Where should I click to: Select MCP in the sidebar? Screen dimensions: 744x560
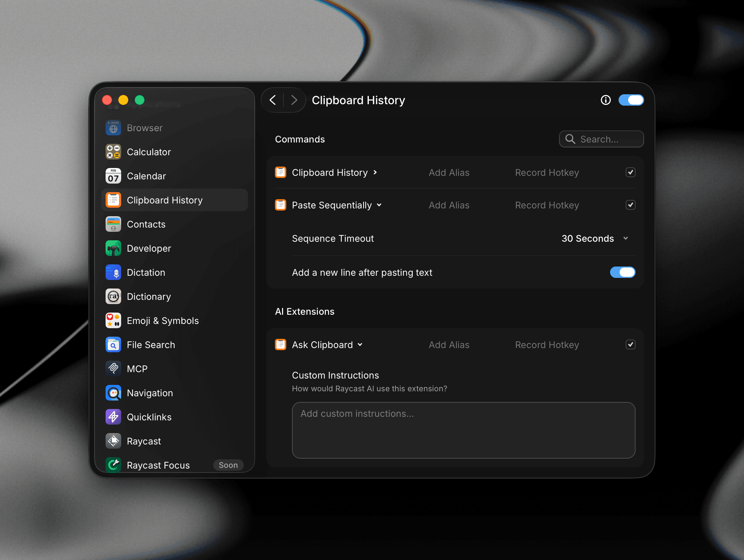coord(175,369)
